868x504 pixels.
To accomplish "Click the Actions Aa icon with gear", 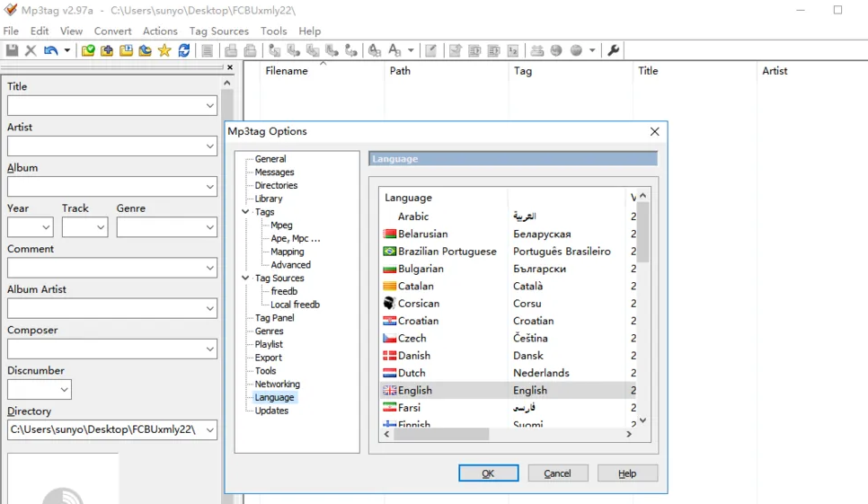I will 375,50.
